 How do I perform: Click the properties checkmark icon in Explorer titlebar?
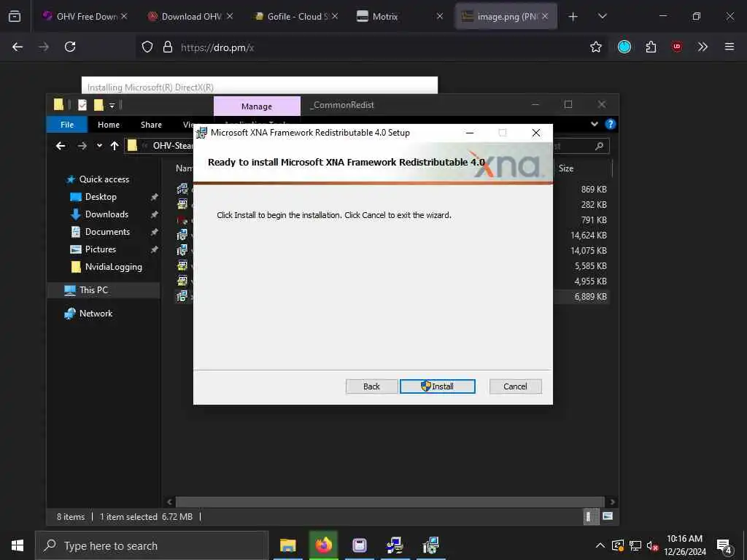coord(82,105)
